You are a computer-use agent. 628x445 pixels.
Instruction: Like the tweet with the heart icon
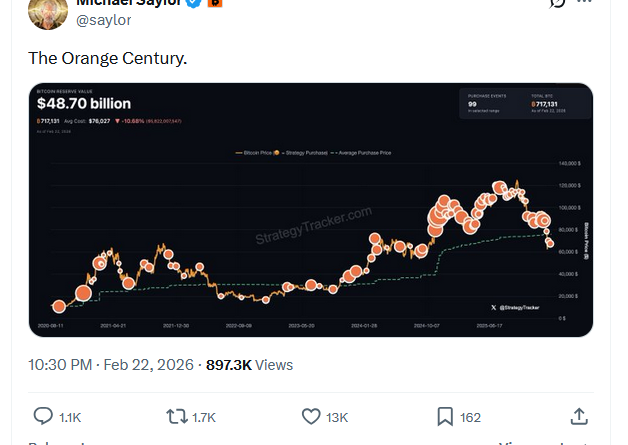point(311,416)
